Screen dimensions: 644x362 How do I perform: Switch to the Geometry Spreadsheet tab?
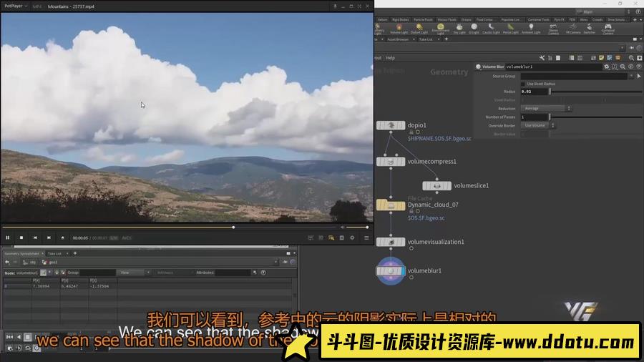pyautogui.click(x=21, y=254)
